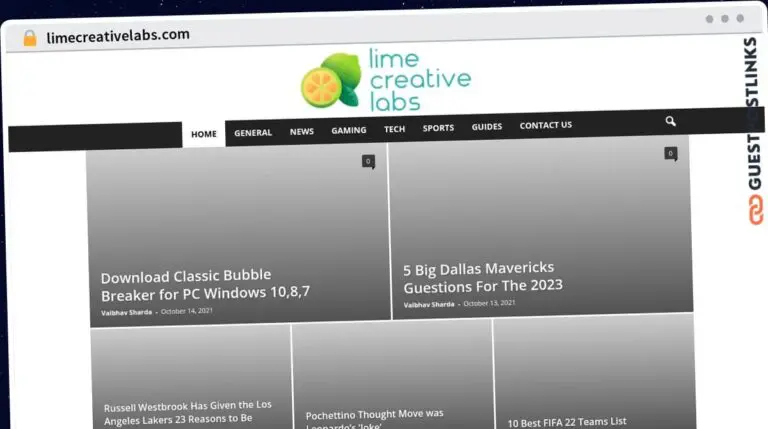Click the October 13, 2021 date text
The height and width of the screenshot is (429, 768).
[x=489, y=303]
